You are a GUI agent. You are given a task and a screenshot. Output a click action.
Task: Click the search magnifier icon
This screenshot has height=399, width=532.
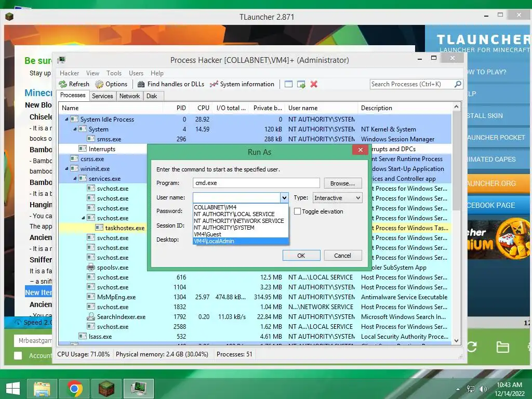point(458,84)
